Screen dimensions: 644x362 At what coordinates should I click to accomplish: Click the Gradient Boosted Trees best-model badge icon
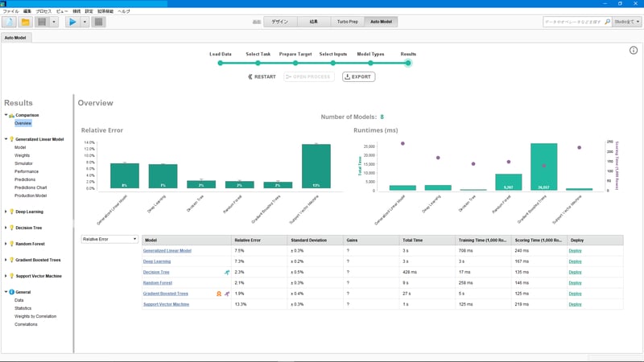click(x=219, y=294)
